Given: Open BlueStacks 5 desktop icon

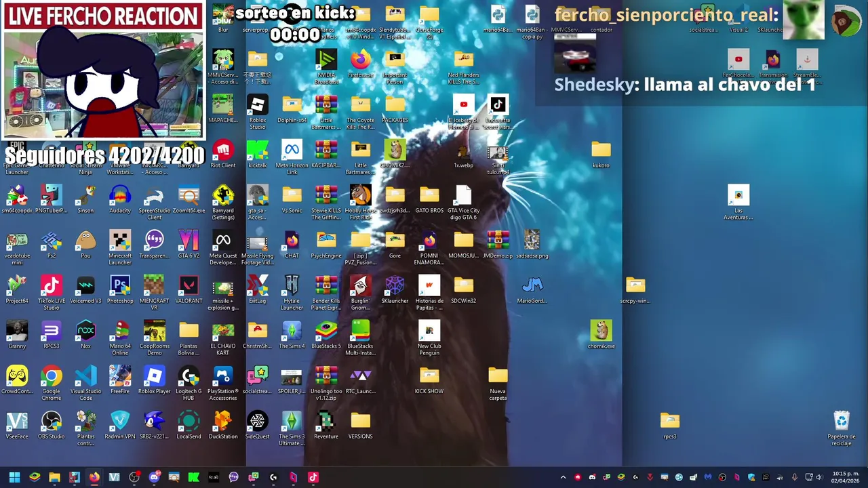Looking at the screenshot, I should pyautogui.click(x=326, y=335).
